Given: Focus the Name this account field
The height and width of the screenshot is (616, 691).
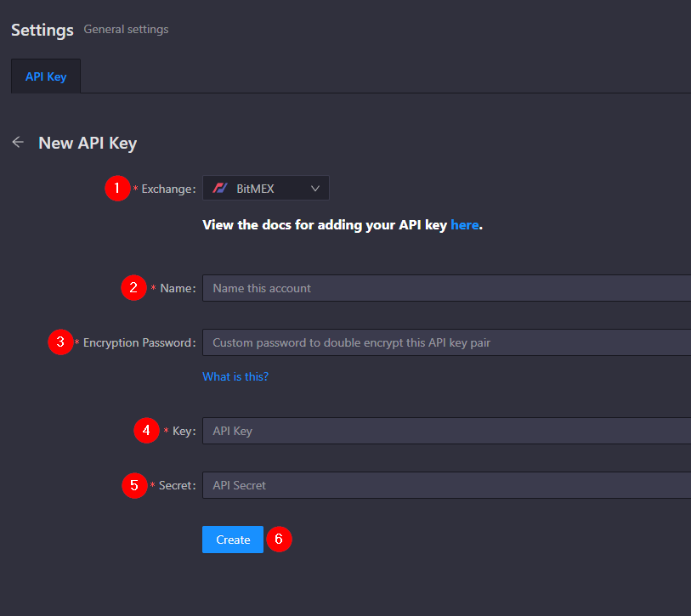Looking at the screenshot, I should [446, 288].
